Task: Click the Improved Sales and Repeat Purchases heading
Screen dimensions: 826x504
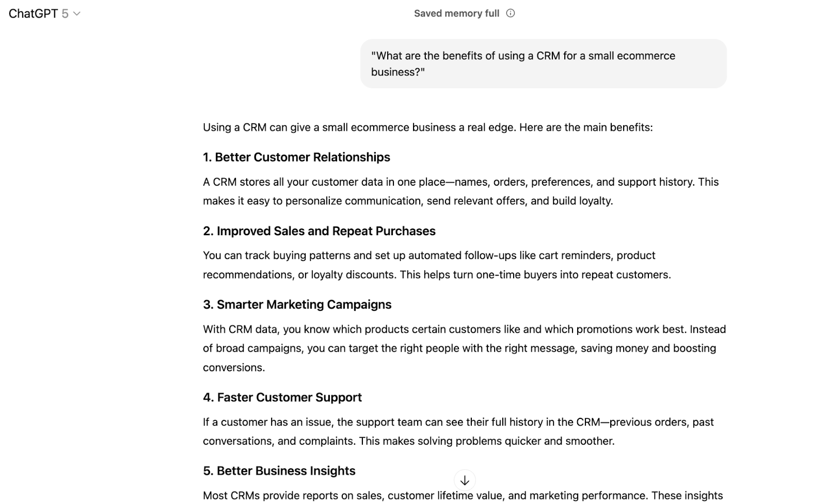Action: 319,231
